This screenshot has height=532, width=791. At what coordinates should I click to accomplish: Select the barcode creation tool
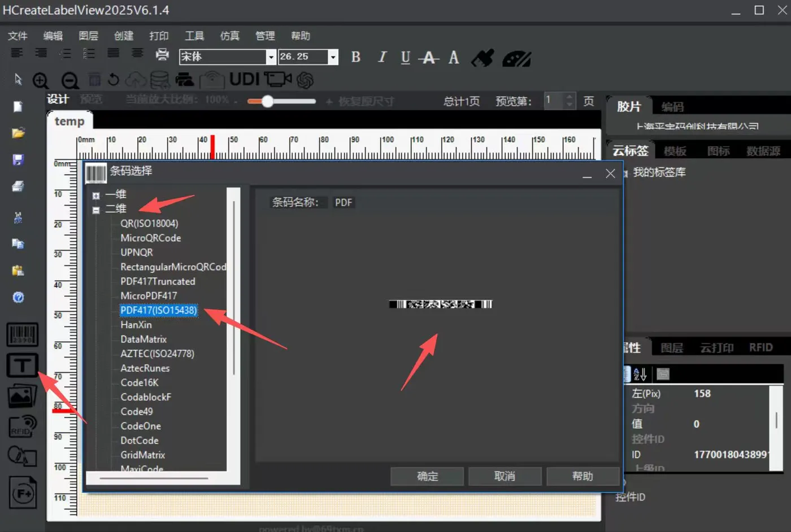23,334
